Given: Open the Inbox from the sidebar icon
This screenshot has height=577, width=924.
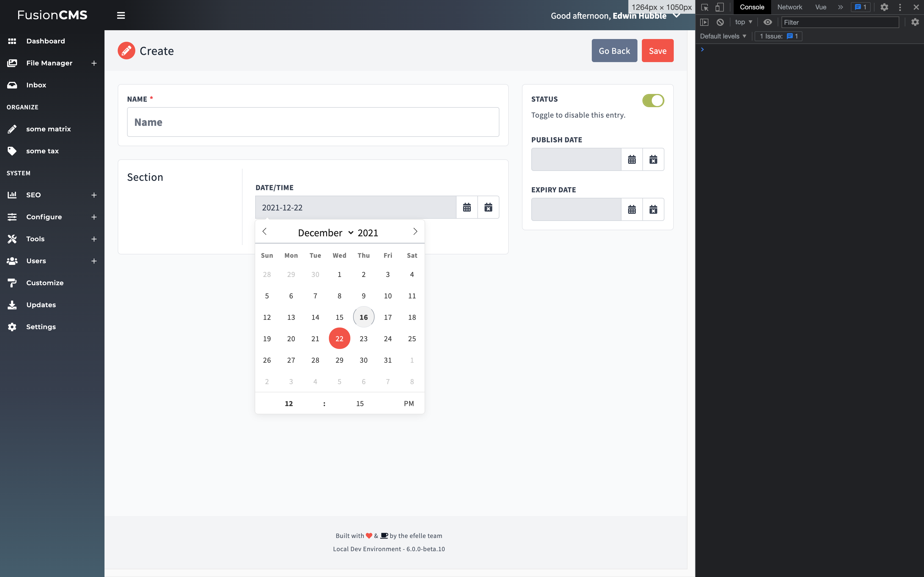Looking at the screenshot, I should point(12,85).
